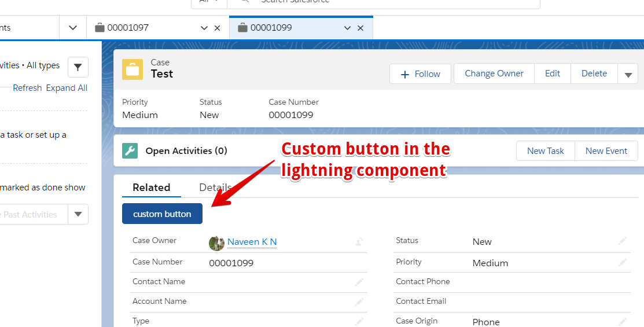The image size is (644, 327).
Task: Select workspace tab 00001099
Action: coord(301,28)
